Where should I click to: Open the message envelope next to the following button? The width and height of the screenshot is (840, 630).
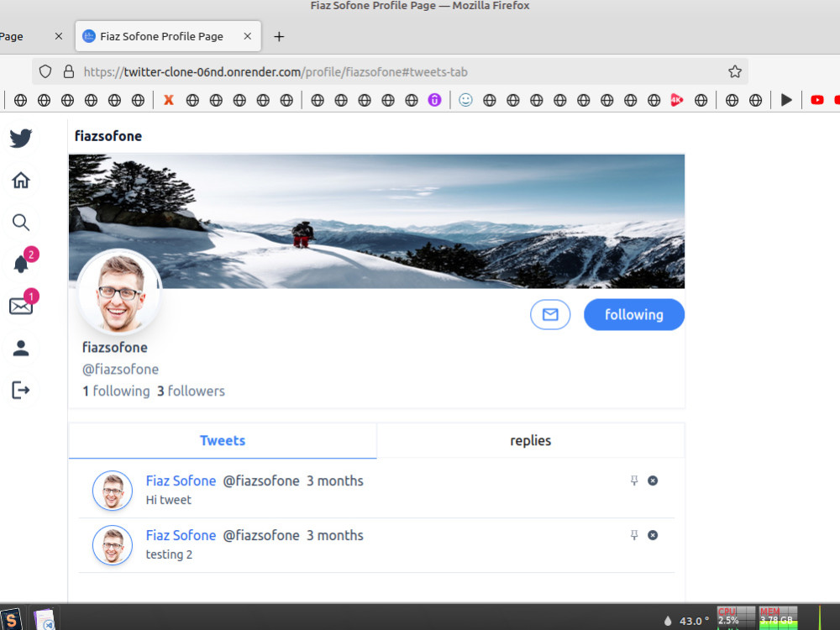pyautogui.click(x=550, y=314)
